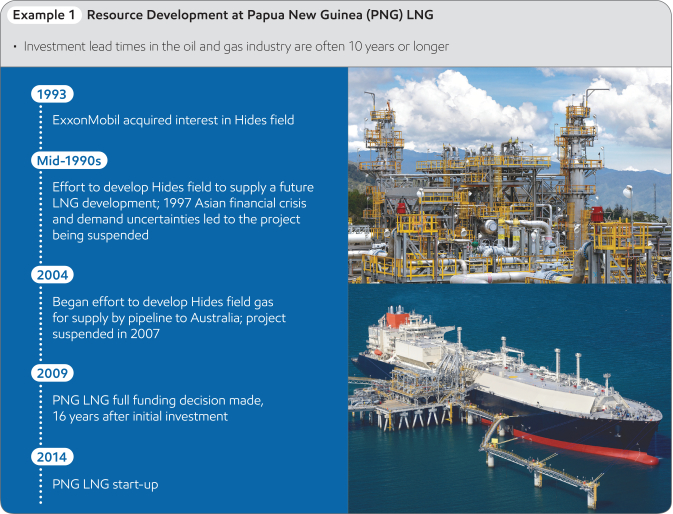This screenshot has height=514, width=673.
Task: Open the LNG tanker ship photo
Action: click(509, 398)
